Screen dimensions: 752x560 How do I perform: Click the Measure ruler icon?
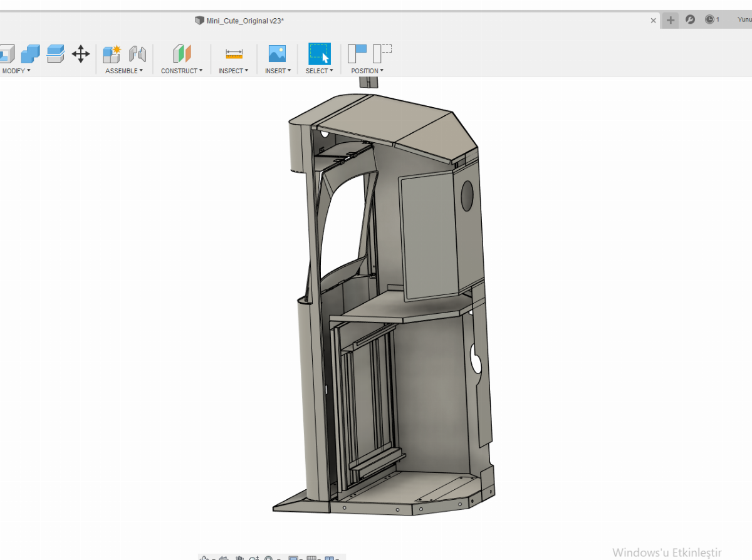(234, 54)
